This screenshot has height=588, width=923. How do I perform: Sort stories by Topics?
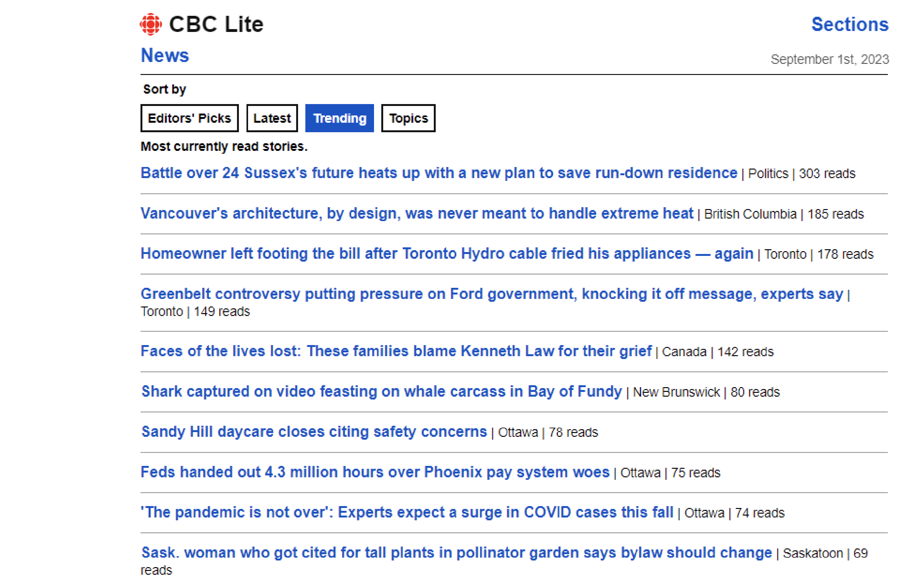408,118
